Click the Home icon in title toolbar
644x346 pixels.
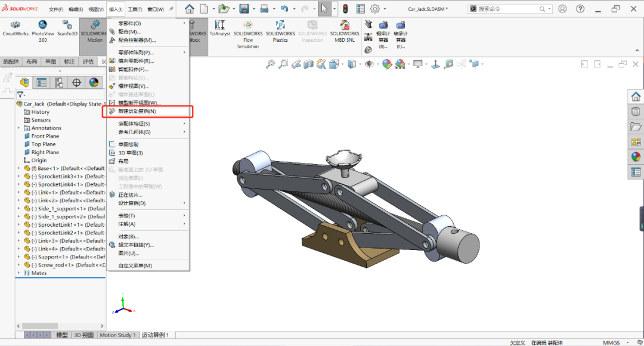190,8
